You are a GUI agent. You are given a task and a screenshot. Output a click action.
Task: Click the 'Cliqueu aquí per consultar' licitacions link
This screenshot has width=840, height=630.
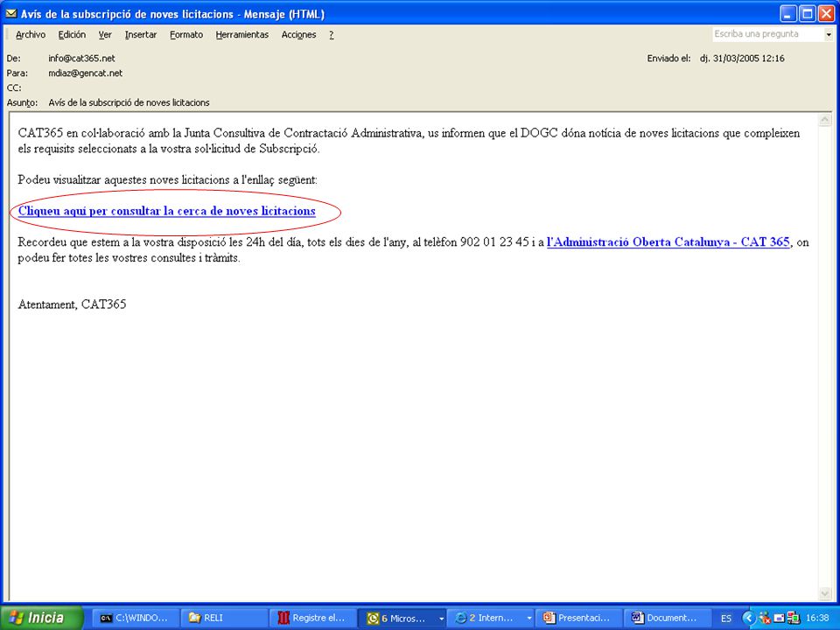166,211
